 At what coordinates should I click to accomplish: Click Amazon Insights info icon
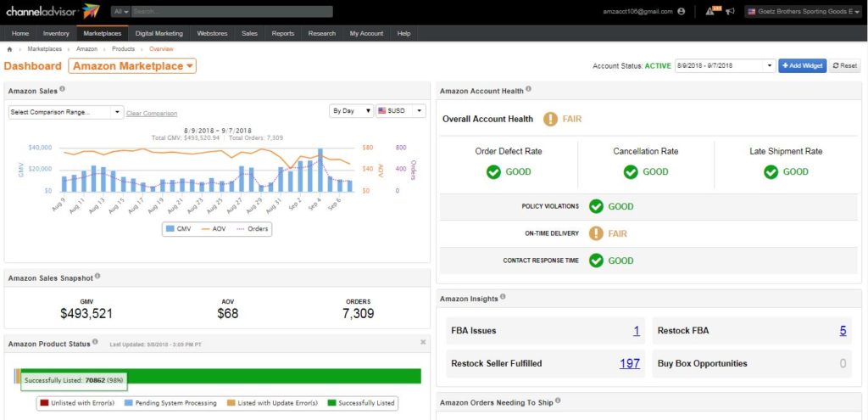[x=504, y=297]
